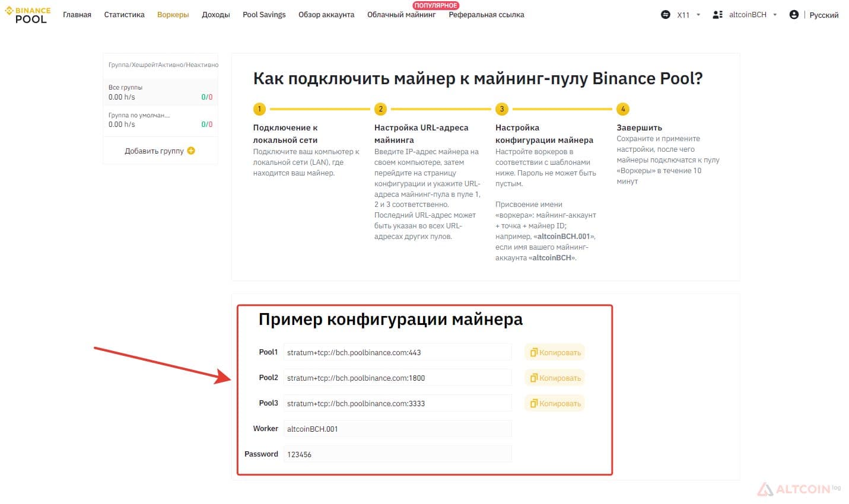This screenshot has width=849, height=504.
Task: Click the plus icon next to Добавить группу
Action: [x=191, y=151]
